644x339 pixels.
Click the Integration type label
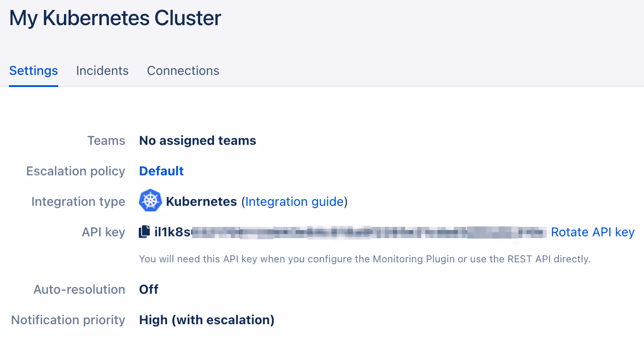[x=78, y=202]
